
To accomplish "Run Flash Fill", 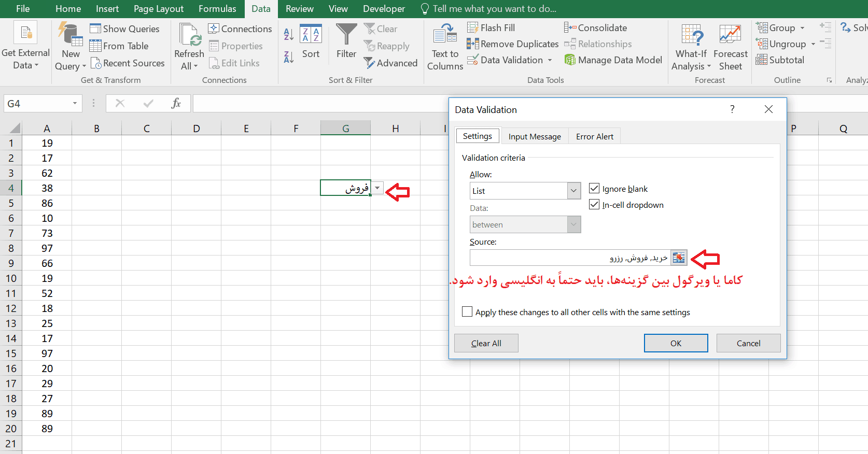I will 491,28.
